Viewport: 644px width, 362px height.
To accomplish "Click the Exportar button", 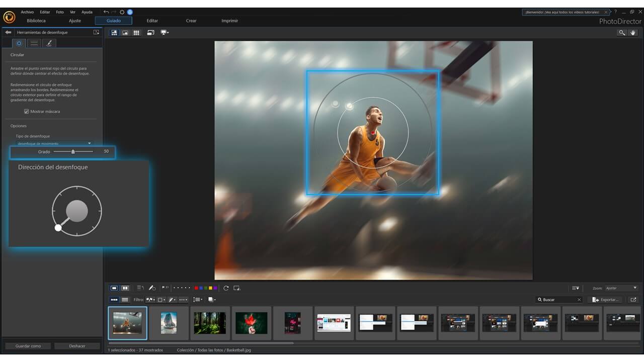I will (606, 300).
